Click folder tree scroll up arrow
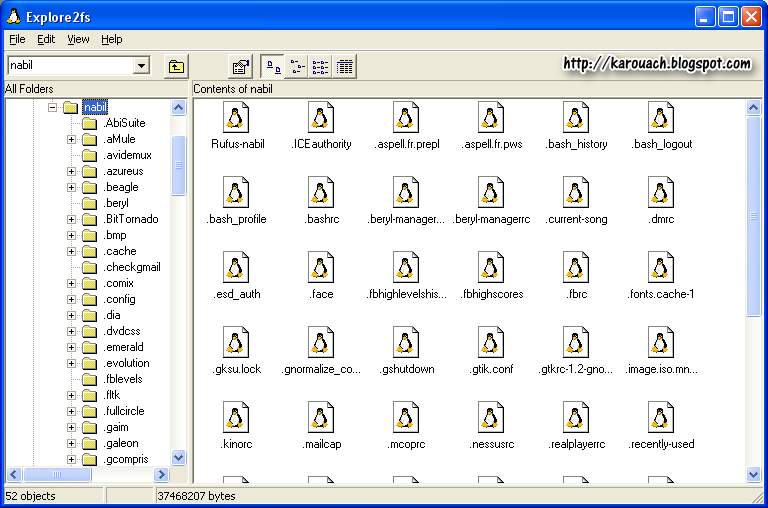Image resolution: width=768 pixels, height=508 pixels. (179, 107)
